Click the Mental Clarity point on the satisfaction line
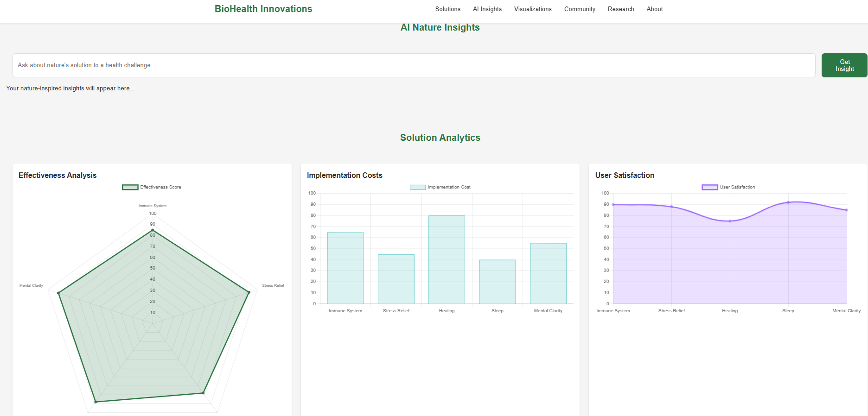Viewport: 868px width, 416px height. pos(847,210)
